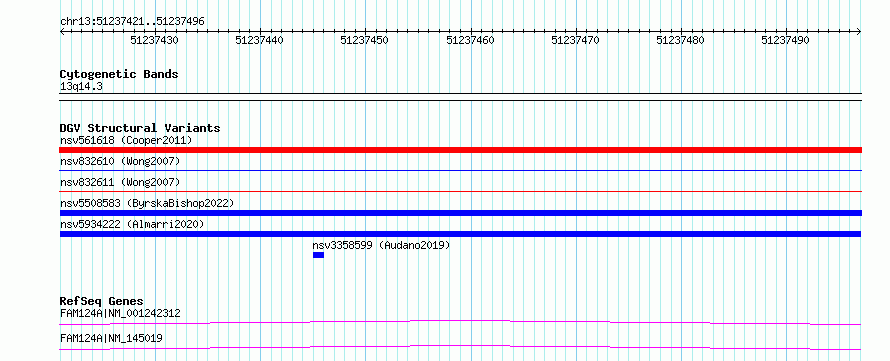Click ruler position 51237480

(681, 40)
